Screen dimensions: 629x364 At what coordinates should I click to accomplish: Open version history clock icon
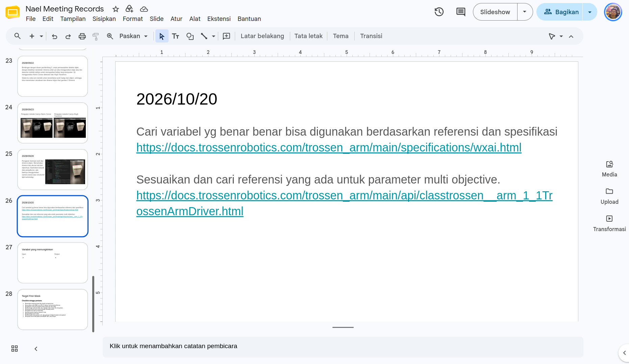439,12
